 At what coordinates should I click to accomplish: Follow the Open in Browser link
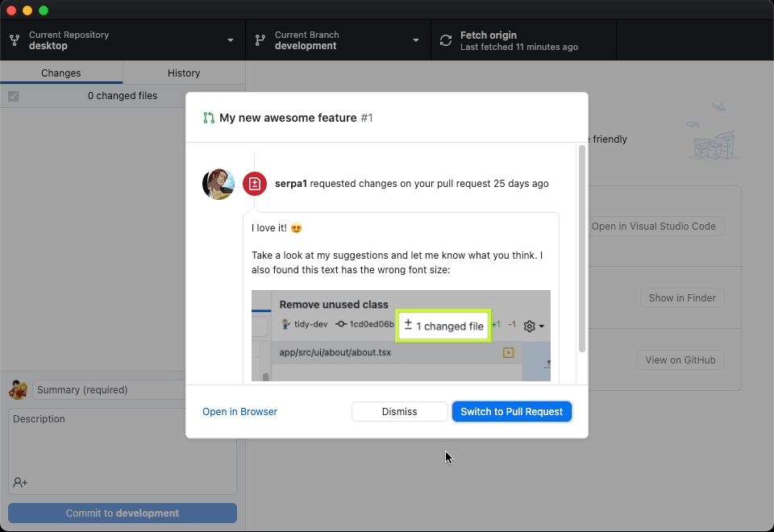coord(240,412)
